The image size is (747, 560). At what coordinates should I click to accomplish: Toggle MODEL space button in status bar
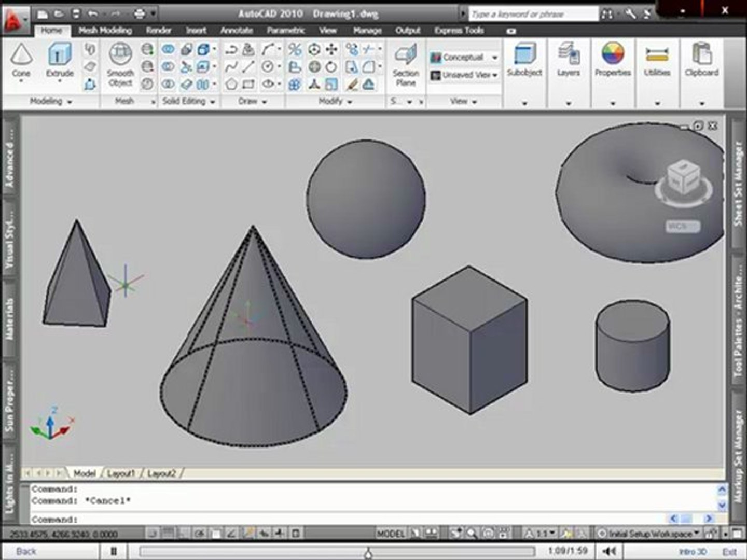390,533
